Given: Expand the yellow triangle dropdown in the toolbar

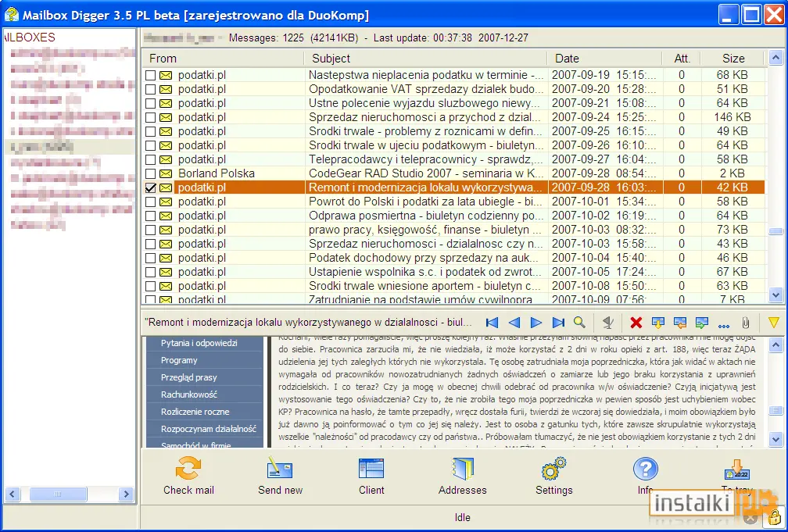Looking at the screenshot, I should [773, 323].
